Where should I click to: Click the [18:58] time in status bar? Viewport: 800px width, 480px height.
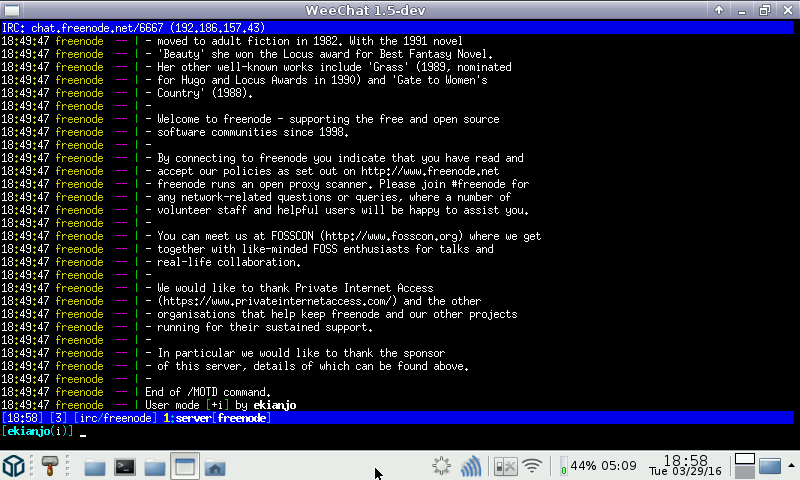click(x=22, y=418)
